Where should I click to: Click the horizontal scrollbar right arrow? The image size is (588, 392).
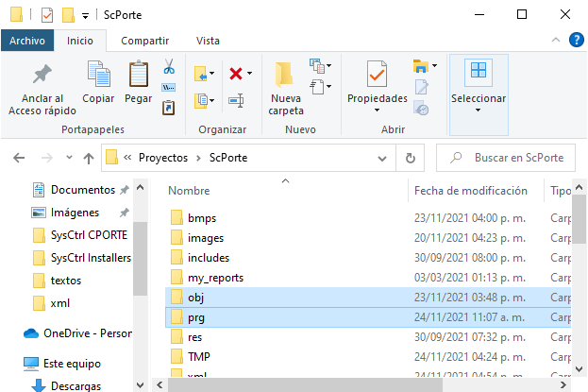(563, 384)
